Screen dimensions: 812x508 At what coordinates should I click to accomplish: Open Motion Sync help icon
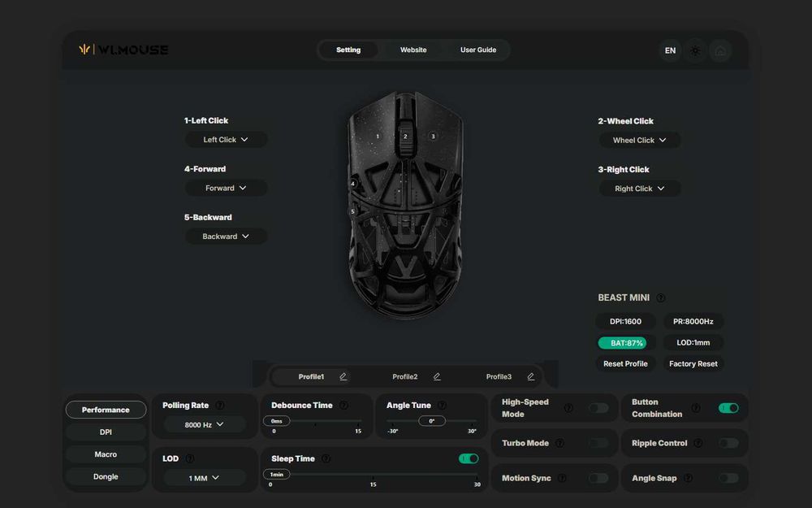[562, 479]
